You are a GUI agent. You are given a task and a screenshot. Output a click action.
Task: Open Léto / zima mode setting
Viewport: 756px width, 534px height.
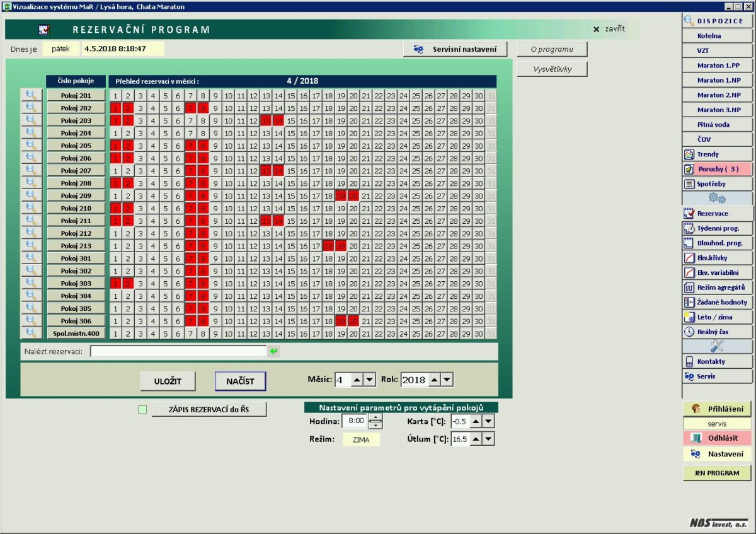pyautogui.click(x=717, y=317)
